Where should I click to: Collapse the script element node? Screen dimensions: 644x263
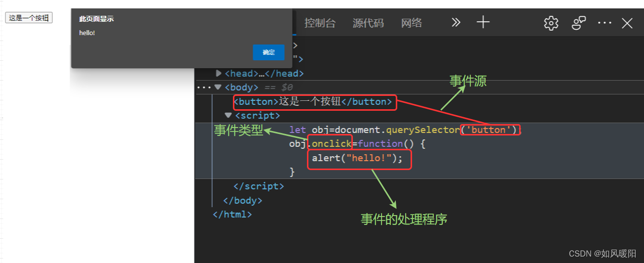(x=228, y=115)
